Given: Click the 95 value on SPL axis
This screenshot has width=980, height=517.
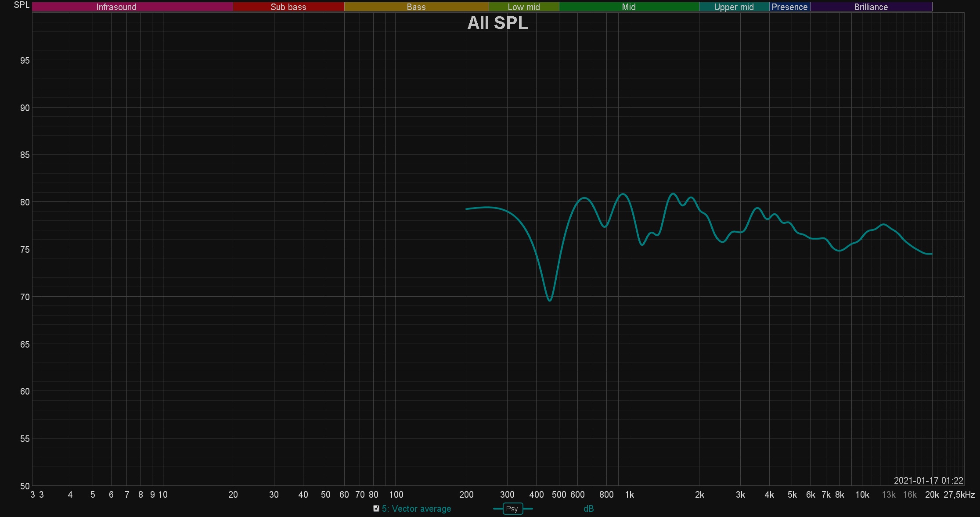Looking at the screenshot, I should tap(25, 61).
